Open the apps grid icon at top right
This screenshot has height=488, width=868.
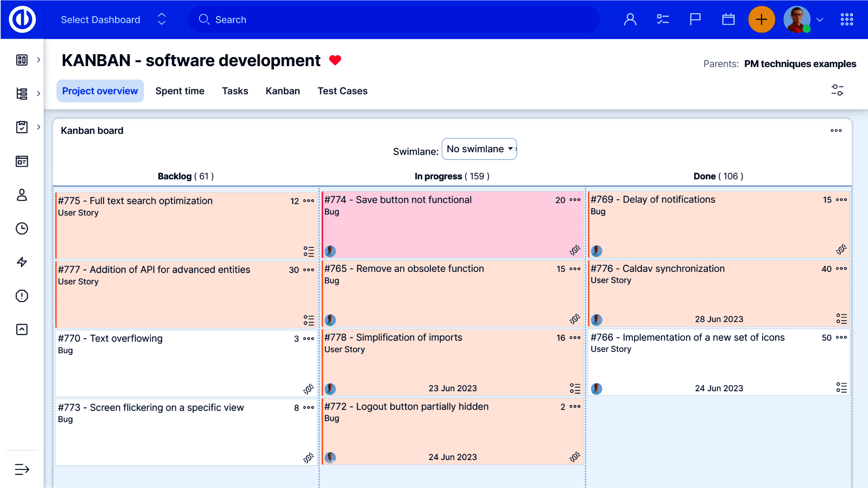pyautogui.click(x=847, y=19)
